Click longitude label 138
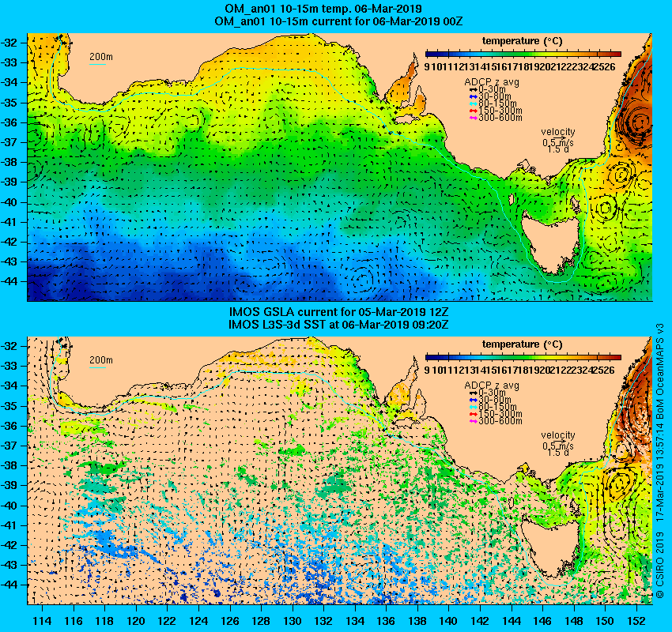This screenshot has height=632, width=672. [x=417, y=621]
